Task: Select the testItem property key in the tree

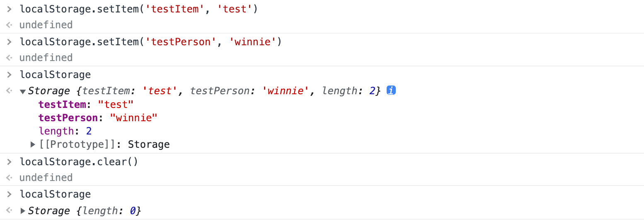Action: [x=62, y=105]
